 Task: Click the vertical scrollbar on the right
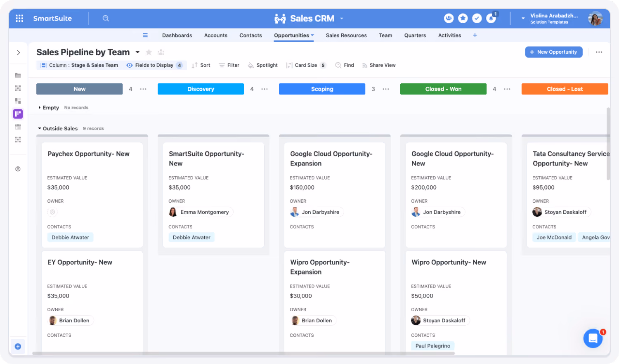608,144
